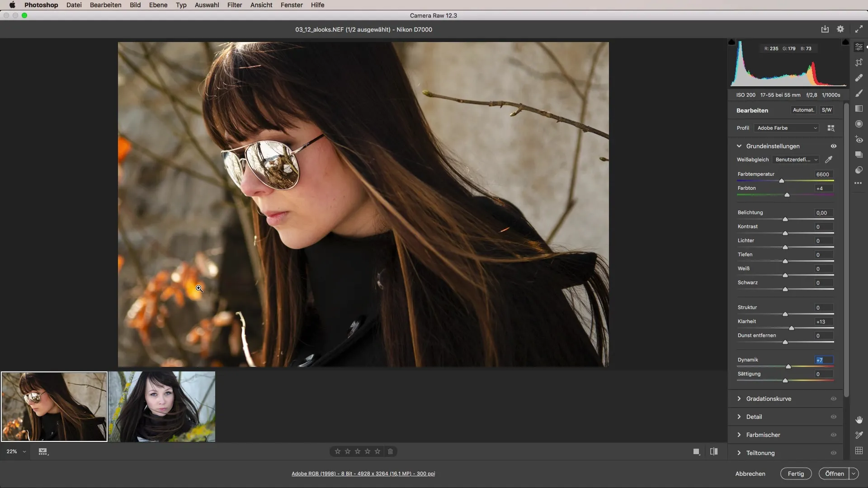
Task: Open more image settings ellipsis
Action: pyautogui.click(x=858, y=183)
